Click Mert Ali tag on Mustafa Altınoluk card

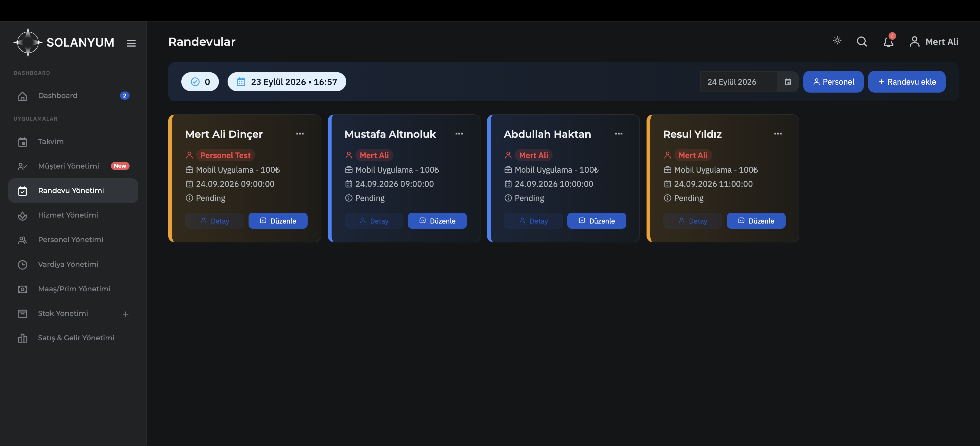374,155
